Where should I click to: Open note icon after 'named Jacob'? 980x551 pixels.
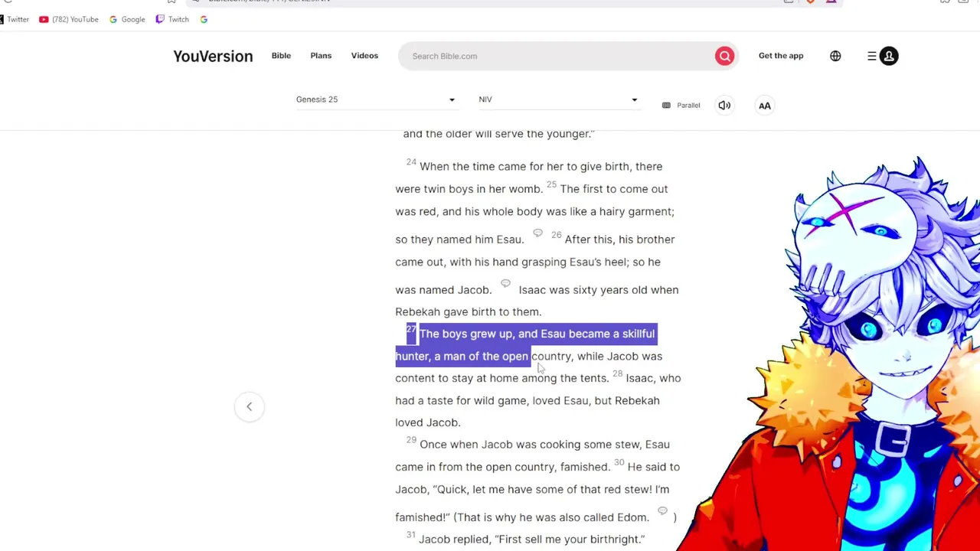[505, 284]
